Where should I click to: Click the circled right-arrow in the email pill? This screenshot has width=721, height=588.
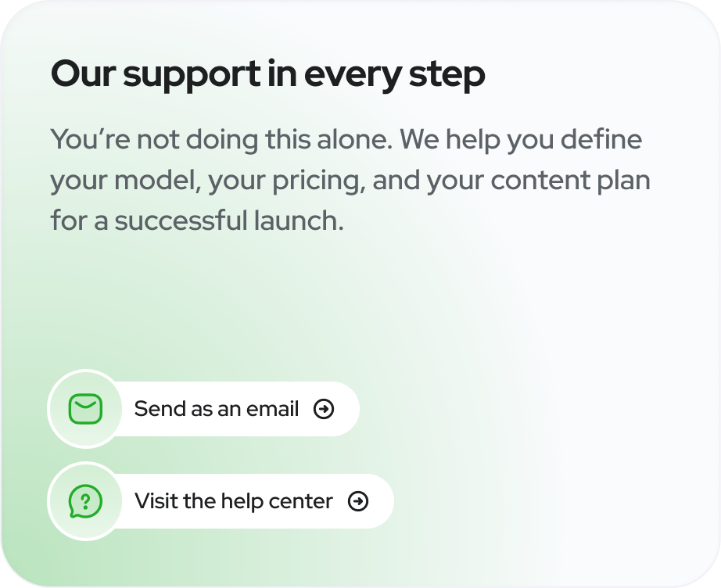click(324, 408)
